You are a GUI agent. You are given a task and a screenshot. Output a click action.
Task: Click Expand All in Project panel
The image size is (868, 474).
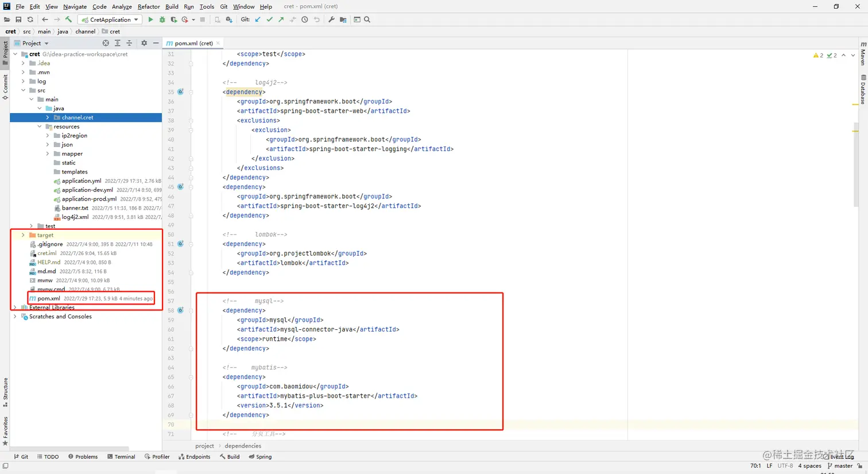pyautogui.click(x=118, y=43)
